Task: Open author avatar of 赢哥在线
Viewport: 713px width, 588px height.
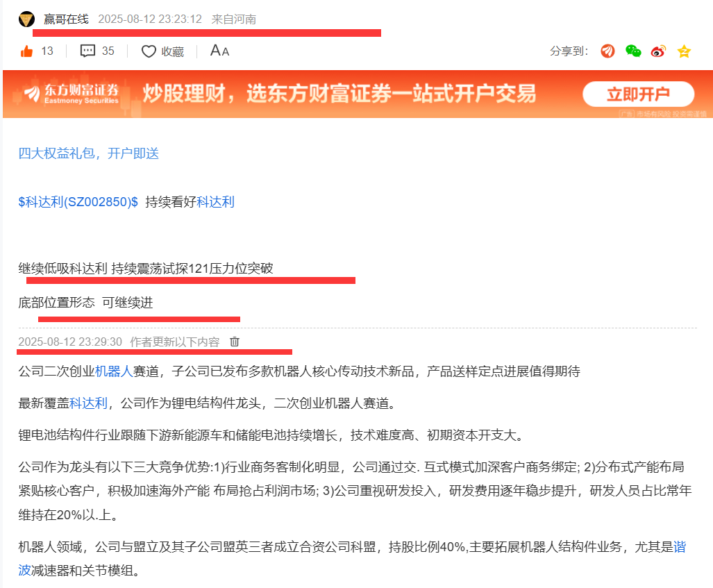Action: click(x=27, y=19)
